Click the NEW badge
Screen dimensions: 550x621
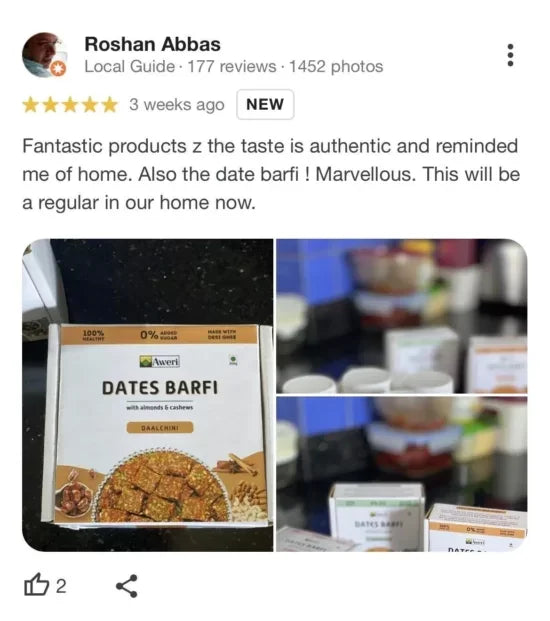[x=265, y=104]
